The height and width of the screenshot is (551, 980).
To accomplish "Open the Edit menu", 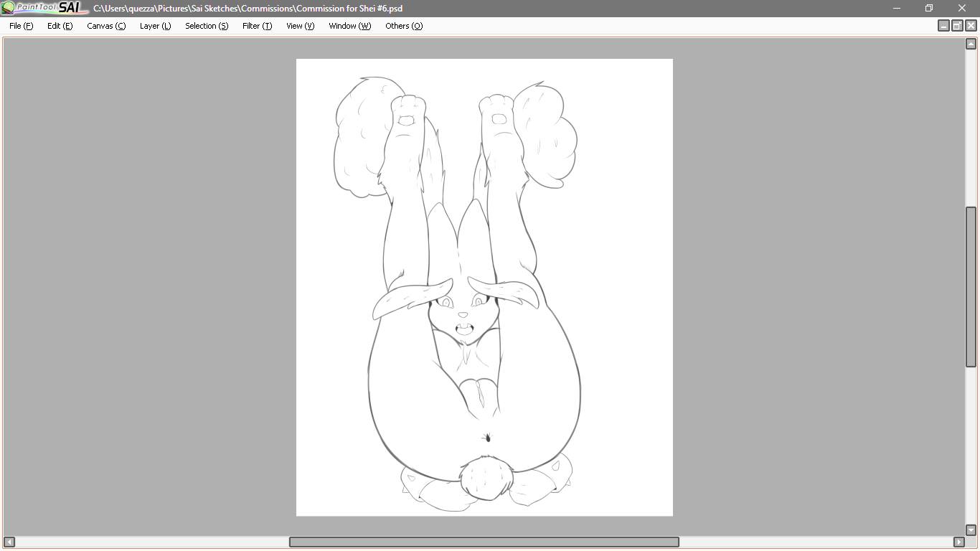I will pos(60,26).
